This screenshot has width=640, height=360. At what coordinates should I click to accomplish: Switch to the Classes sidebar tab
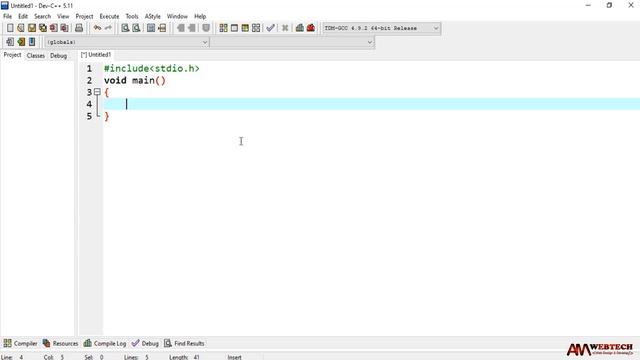pyautogui.click(x=36, y=56)
